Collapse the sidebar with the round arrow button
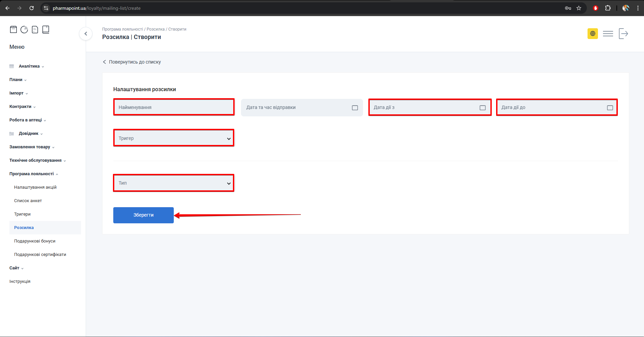 click(x=86, y=34)
